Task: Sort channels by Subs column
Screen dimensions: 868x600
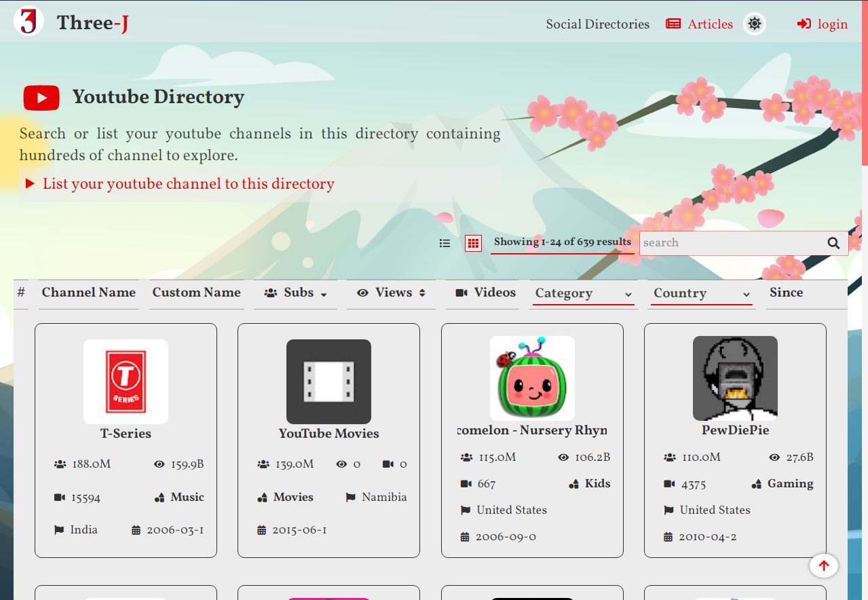Action: [295, 293]
